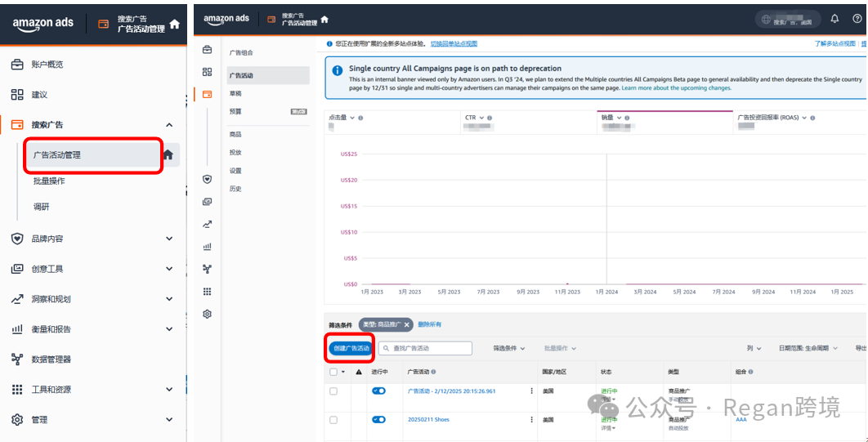The image size is (868, 442).
Task: Click 账户概览 briefcase icon in expanded sidebar
Action: [17, 65]
